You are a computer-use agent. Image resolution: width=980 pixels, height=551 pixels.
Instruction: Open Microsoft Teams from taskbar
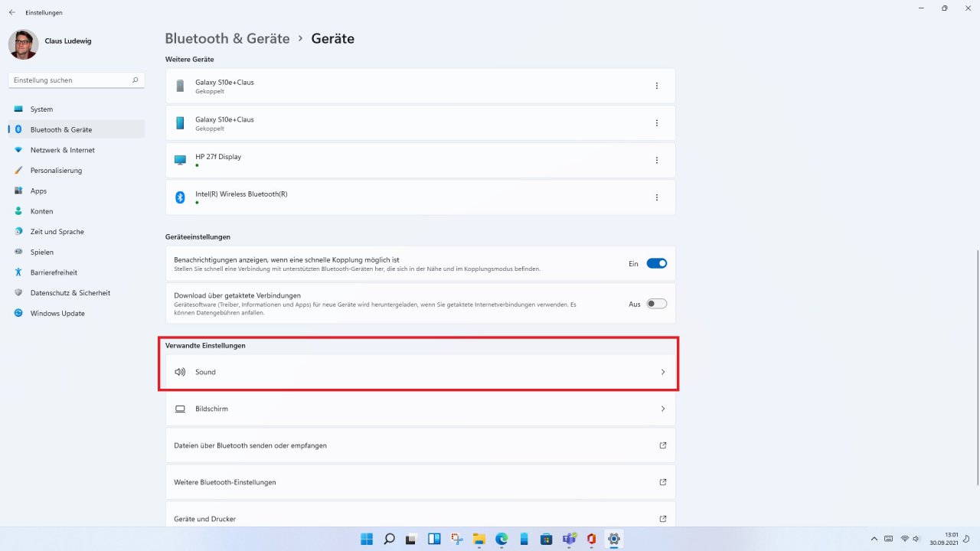[x=569, y=539]
